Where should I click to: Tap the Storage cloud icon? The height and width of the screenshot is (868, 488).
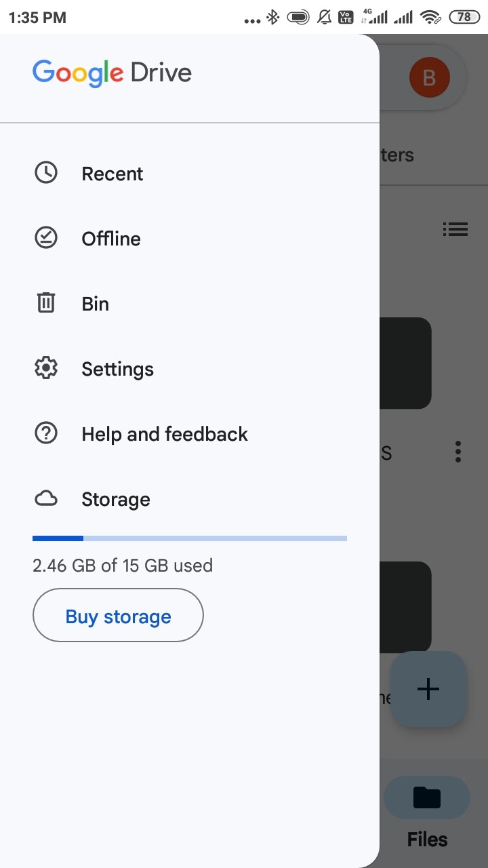(46, 499)
